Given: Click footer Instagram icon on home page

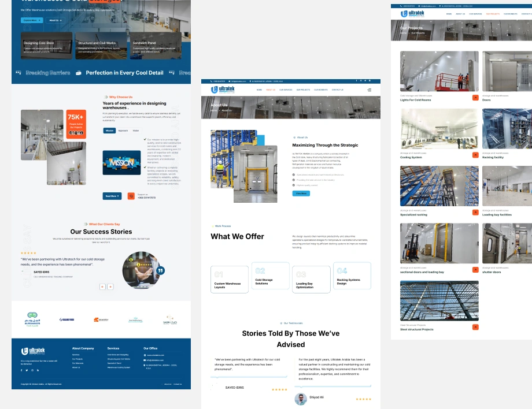Looking at the screenshot, I should click(x=32, y=370).
